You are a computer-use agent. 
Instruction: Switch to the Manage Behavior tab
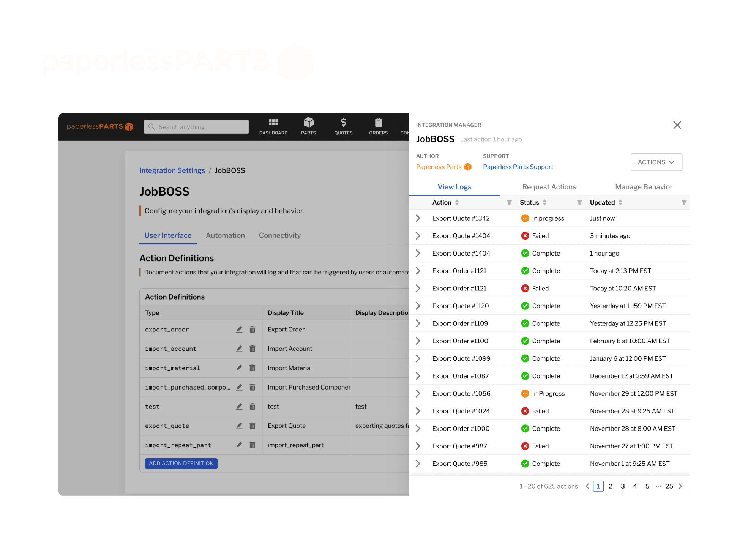tap(644, 187)
